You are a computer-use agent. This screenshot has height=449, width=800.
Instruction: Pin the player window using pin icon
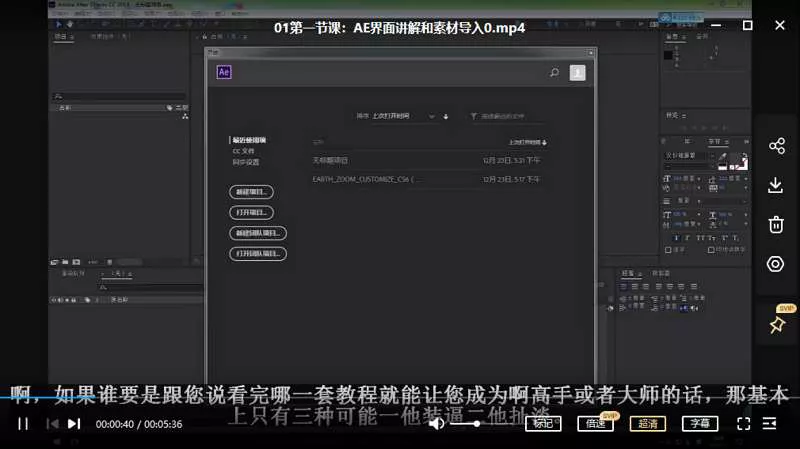tap(776, 325)
